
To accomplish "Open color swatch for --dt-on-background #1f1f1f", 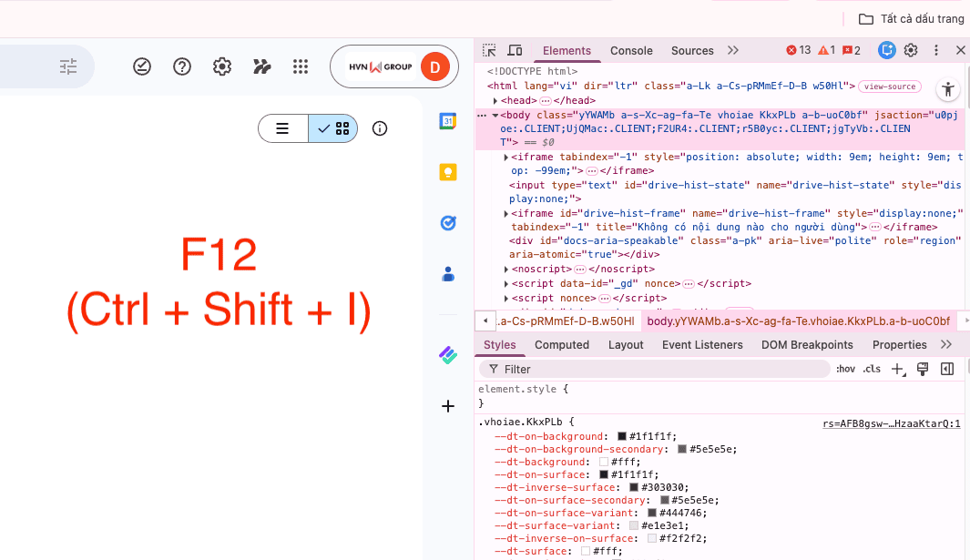I will tap(622, 436).
